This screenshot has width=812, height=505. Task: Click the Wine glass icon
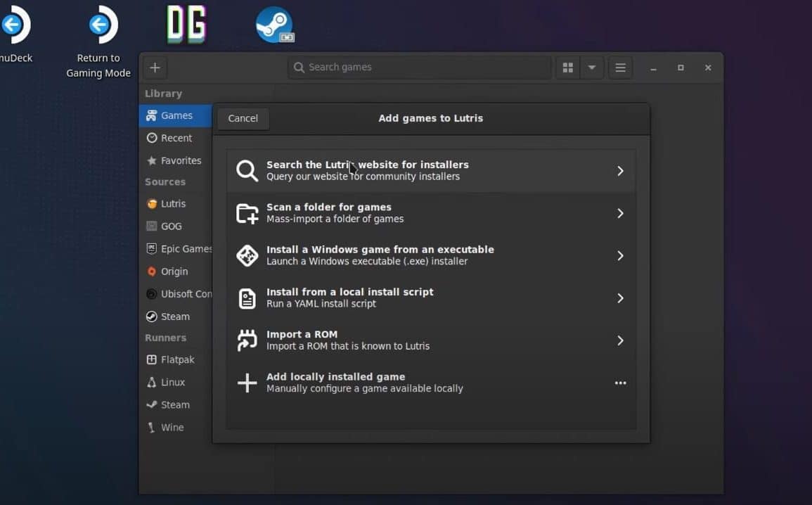pyautogui.click(x=151, y=428)
